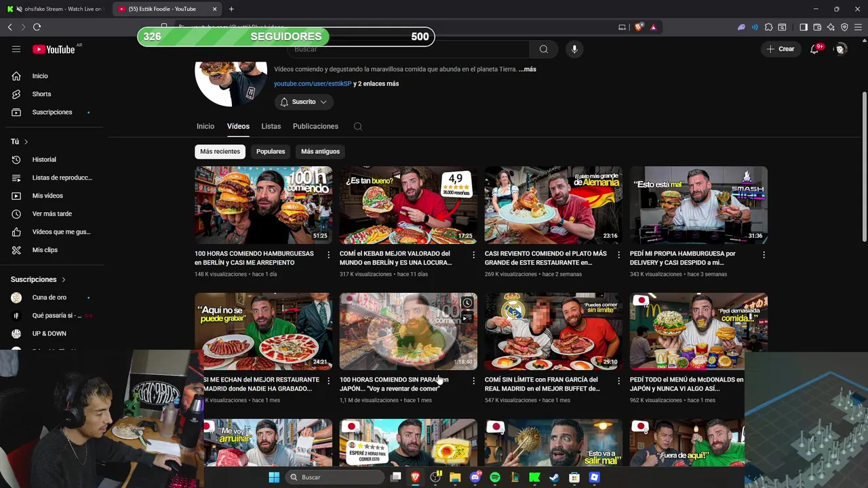Search within the channel magnifier icon
The width and height of the screenshot is (868, 488).
[358, 126]
